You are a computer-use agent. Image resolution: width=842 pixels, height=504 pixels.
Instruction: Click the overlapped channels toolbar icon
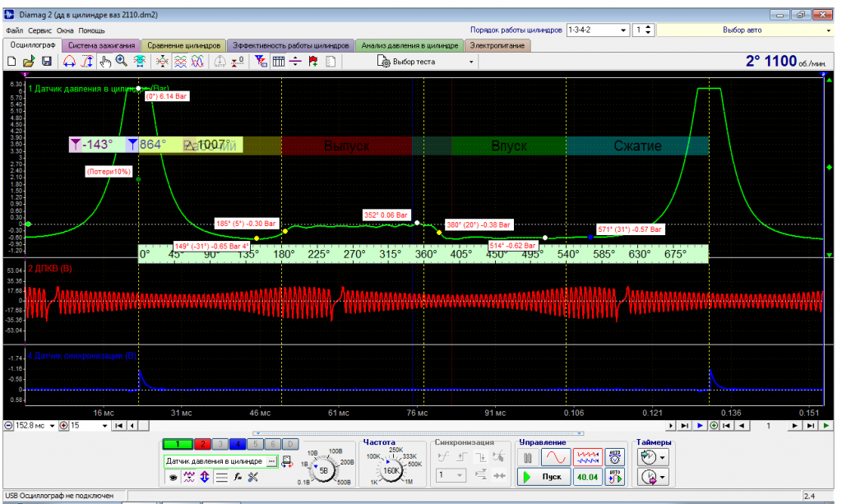(162, 62)
